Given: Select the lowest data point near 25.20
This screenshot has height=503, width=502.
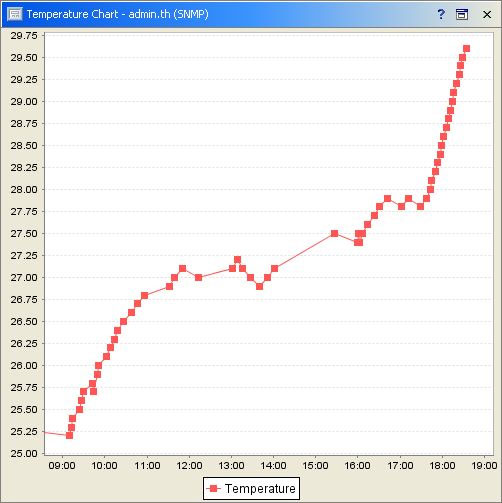Looking at the screenshot, I should tap(69, 436).
